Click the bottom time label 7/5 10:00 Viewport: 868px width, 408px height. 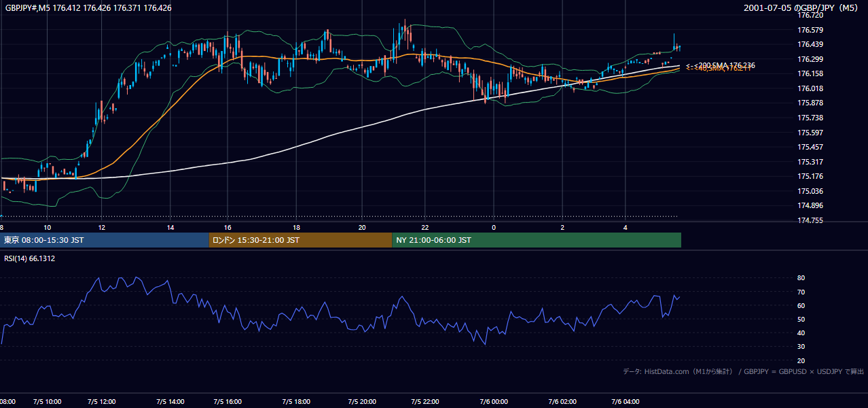point(47,402)
